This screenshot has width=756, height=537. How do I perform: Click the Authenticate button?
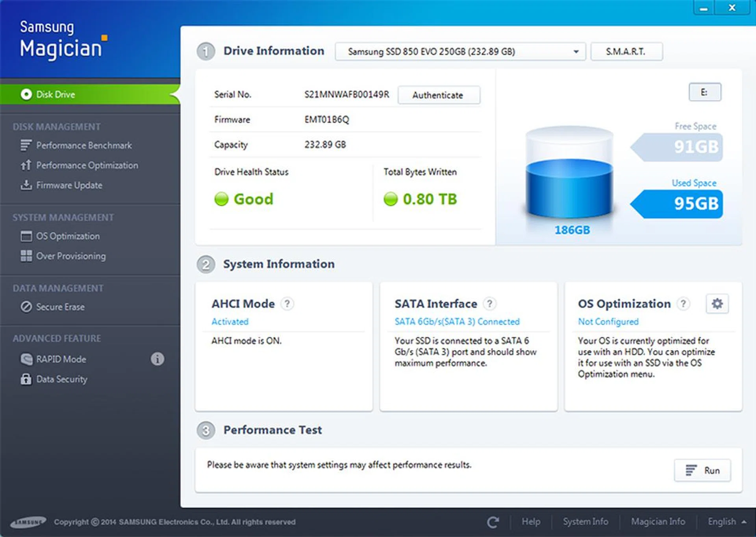coord(438,95)
